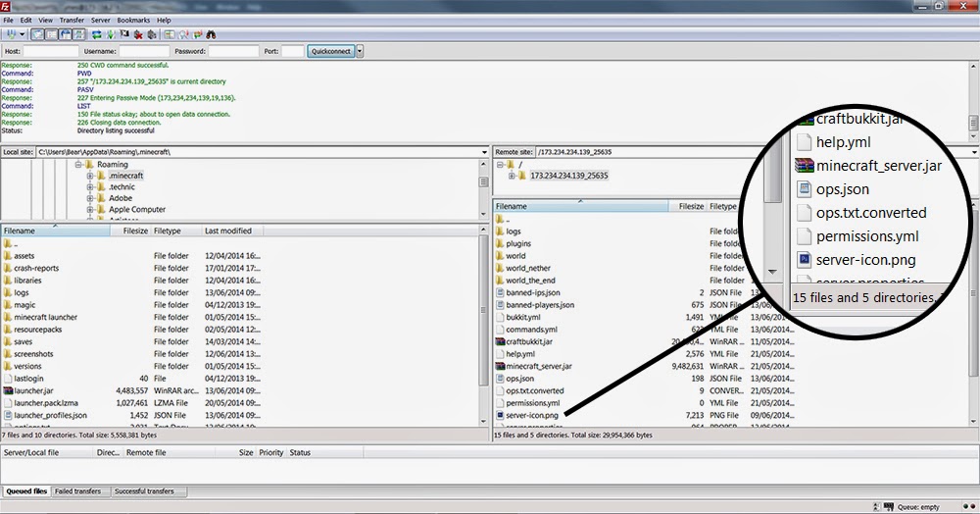Select crash-reports folder icon in local list
Viewport: 980px width, 514px height.
pyautogui.click(x=8, y=268)
